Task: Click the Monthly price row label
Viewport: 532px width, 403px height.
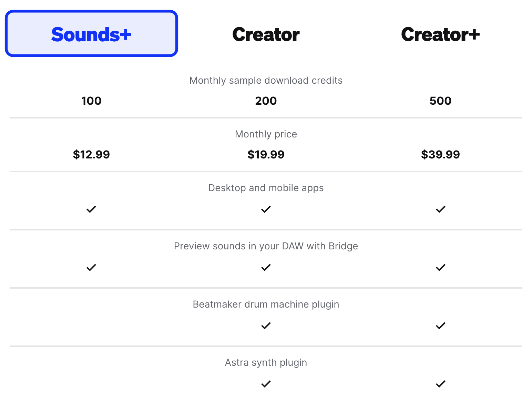Action: [x=266, y=134]
